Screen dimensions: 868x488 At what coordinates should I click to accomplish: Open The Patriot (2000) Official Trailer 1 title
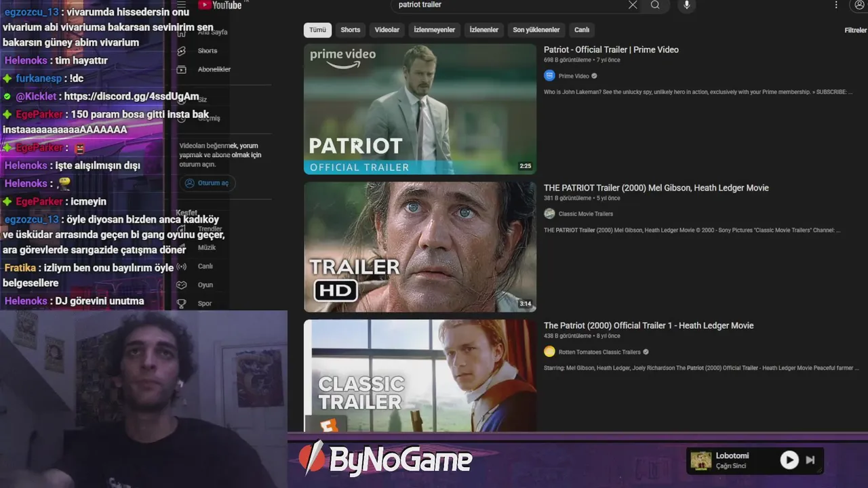[x=649, y=325]
